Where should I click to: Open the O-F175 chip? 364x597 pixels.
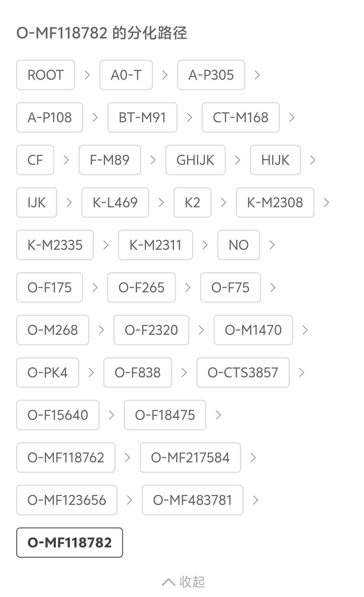click(49, 287)
